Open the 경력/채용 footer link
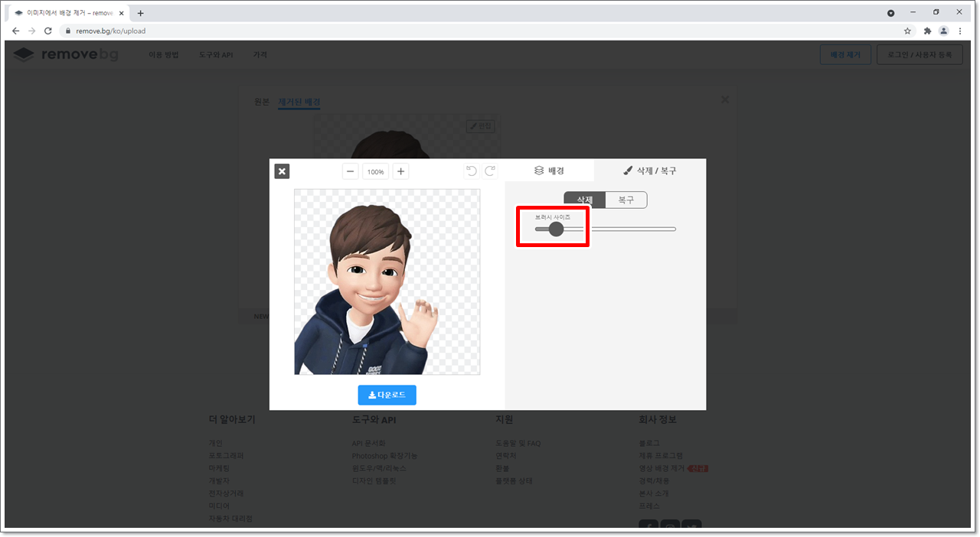Image resolution: width=980 pixels, height=537 pixels. coord(654,481)
